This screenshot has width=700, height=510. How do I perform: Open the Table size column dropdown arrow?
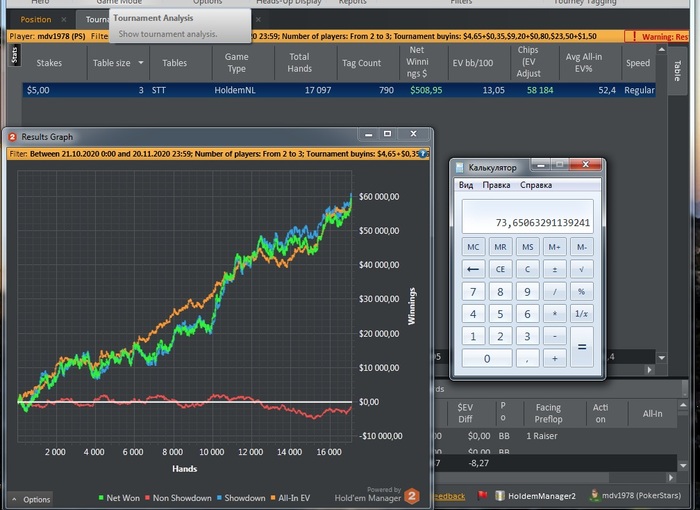point(141,63)
